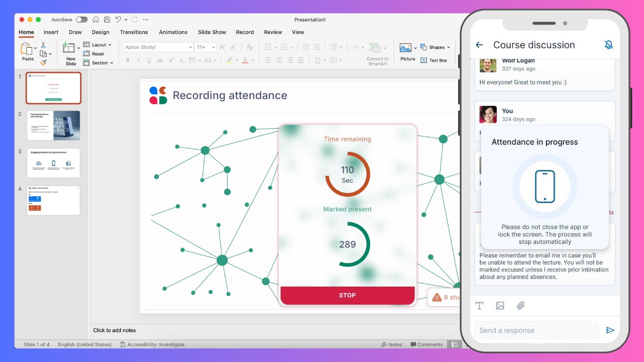644x362 pixels.
Task: Click Convert to SmartArt
Action: [378, 54]
